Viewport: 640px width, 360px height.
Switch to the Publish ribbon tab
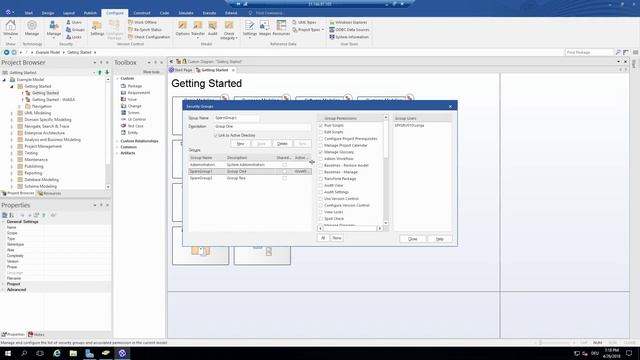click(90, 13)
